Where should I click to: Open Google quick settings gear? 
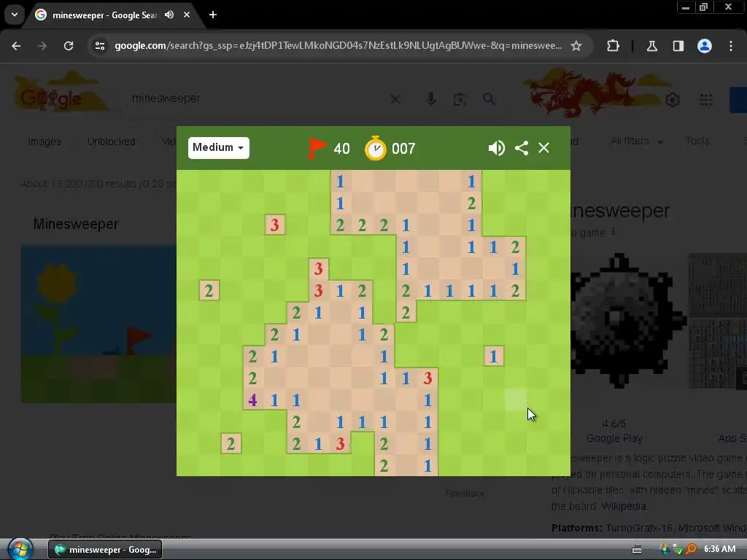tap(672, 100)
